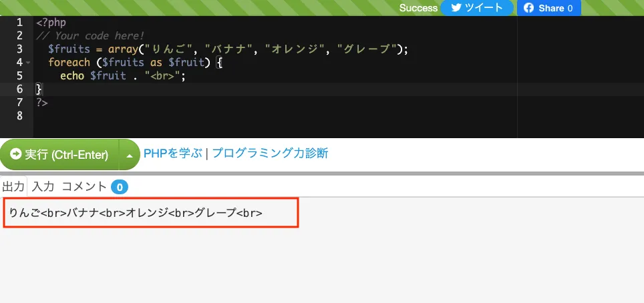Click the Success status text
The image size is (644, 303).
[x=418, y=8]
